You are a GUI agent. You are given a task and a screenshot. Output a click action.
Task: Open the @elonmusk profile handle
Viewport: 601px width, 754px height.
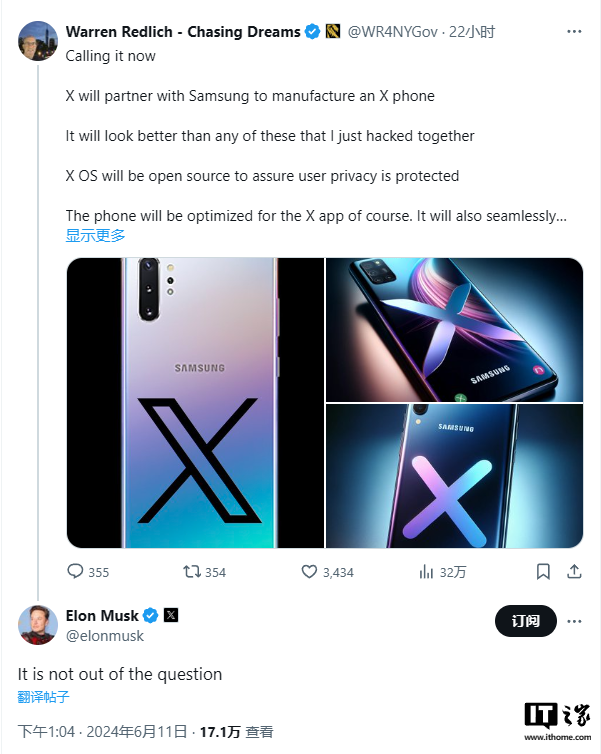point(105,636)
